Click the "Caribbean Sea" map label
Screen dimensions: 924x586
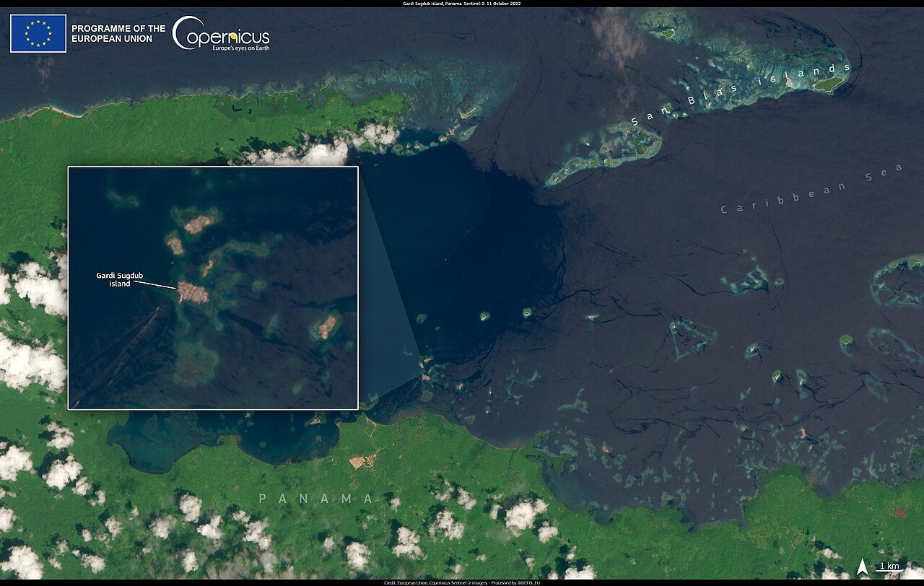pos(812,189)
